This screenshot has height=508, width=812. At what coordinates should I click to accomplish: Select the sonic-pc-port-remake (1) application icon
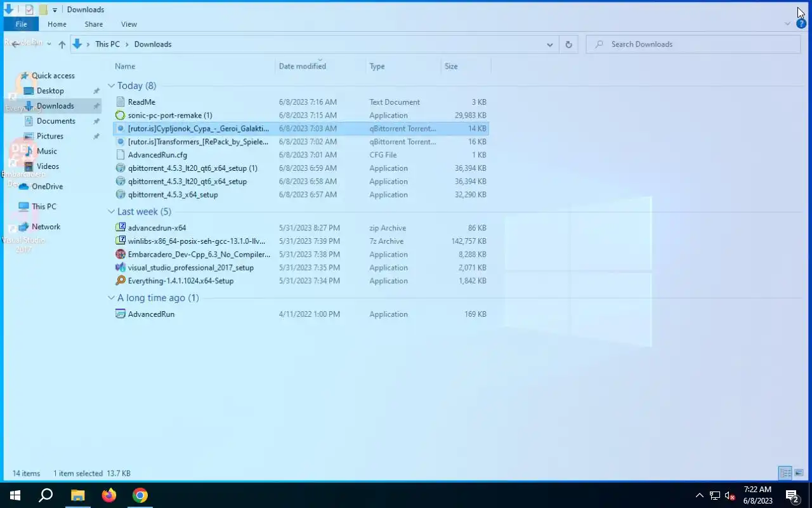tap(121, 115)
